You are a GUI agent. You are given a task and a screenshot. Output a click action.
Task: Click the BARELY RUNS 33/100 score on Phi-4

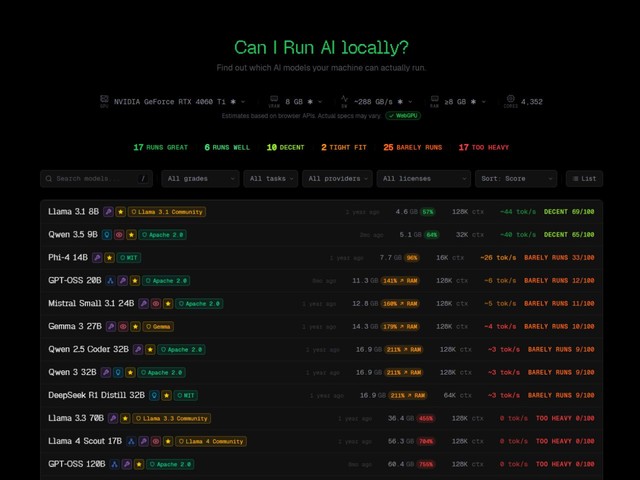pyautogui.click(x=559, y=258)
